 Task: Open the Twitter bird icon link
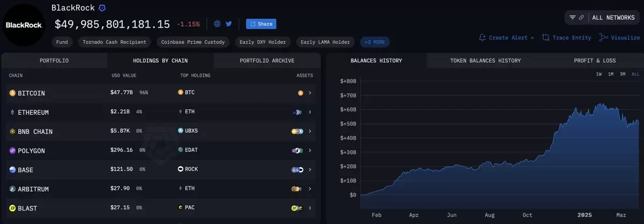coord(229,24)
